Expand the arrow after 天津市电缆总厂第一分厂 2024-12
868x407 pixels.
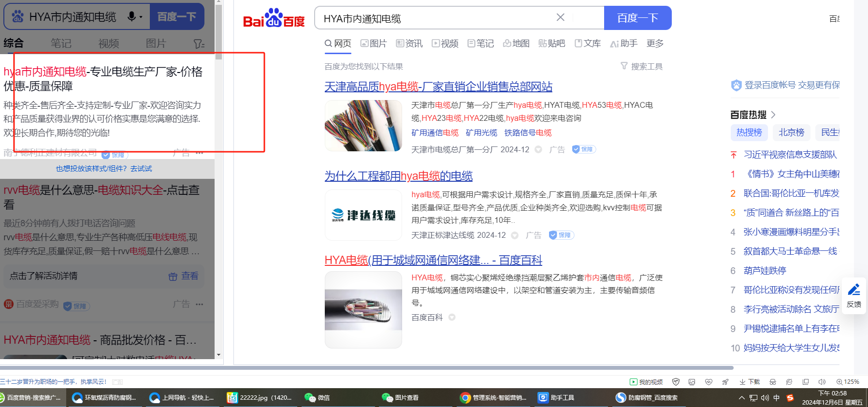pyautogui.click(x=538, y=149)
